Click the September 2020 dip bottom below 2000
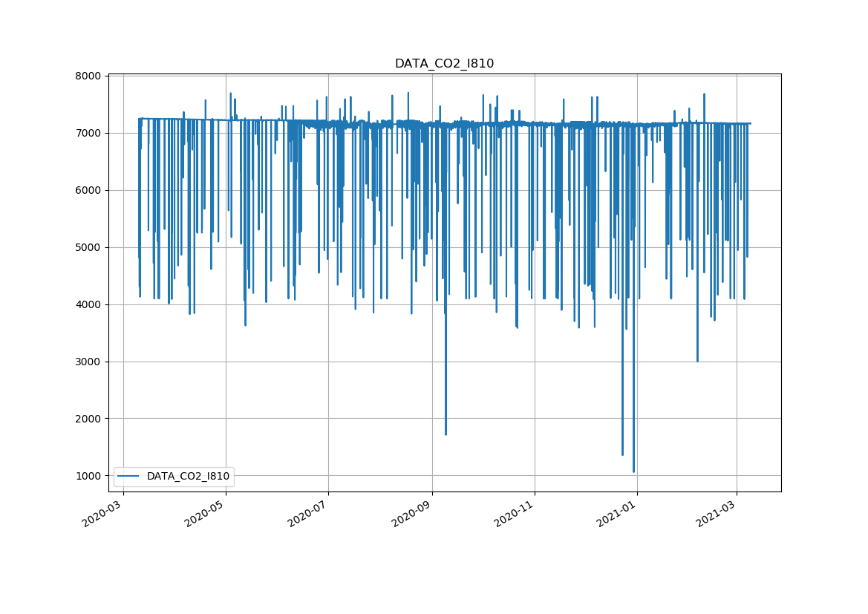868x614 pixels. tap(446, 434)
